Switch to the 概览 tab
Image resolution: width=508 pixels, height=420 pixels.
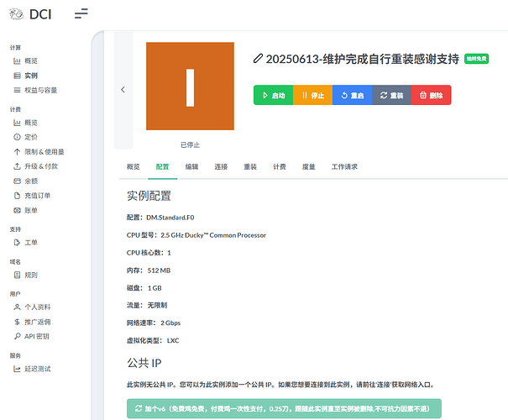pos(134,166)
